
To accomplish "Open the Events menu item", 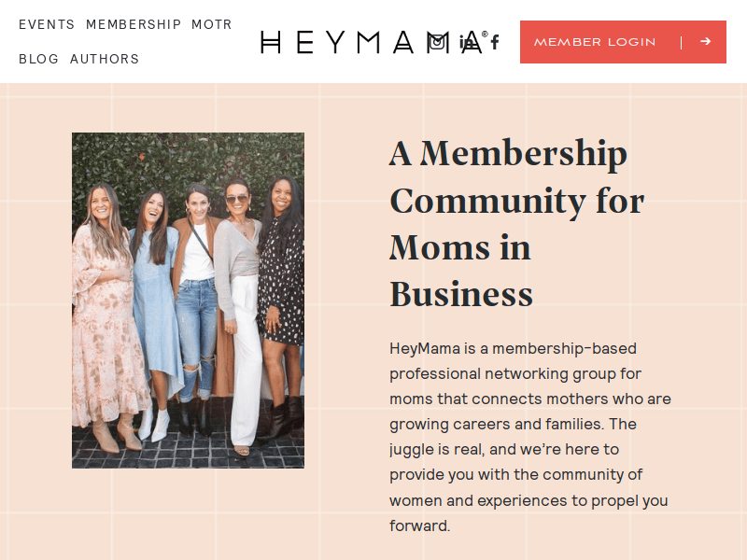I will 47,24.
